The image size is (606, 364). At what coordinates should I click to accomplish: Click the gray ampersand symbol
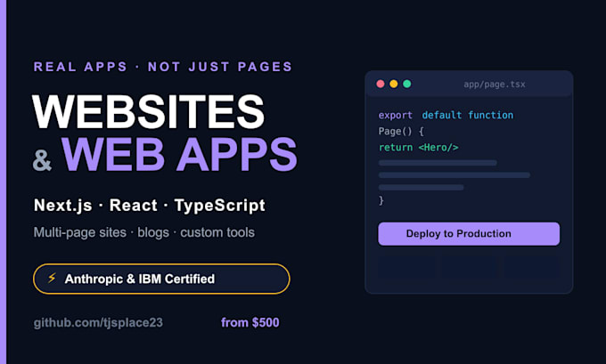pos(42,160)
